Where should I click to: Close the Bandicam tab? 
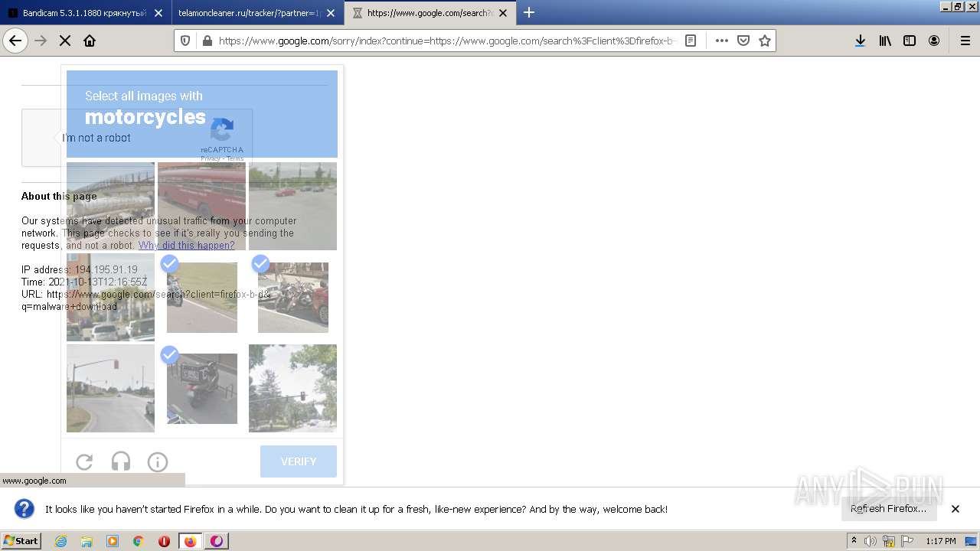(158, 13)
